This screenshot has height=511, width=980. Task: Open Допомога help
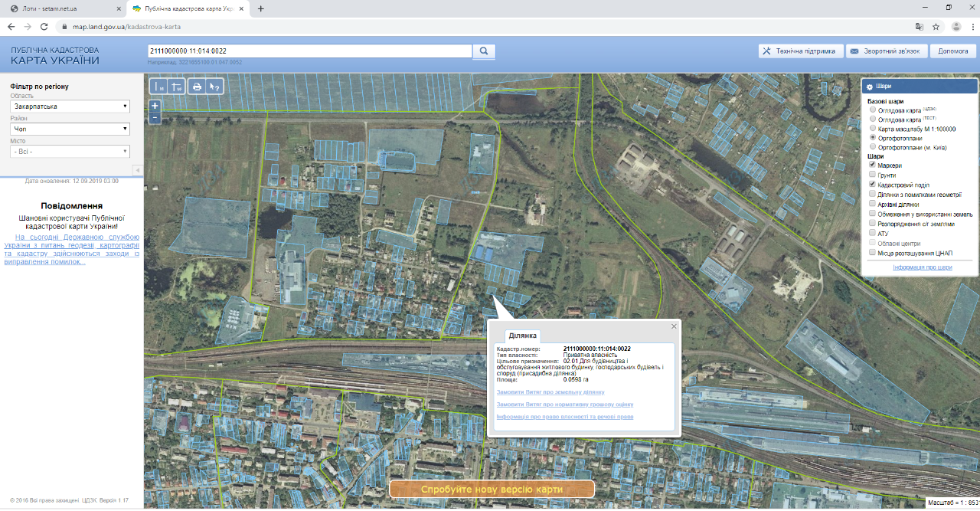[x=953, y=51]
